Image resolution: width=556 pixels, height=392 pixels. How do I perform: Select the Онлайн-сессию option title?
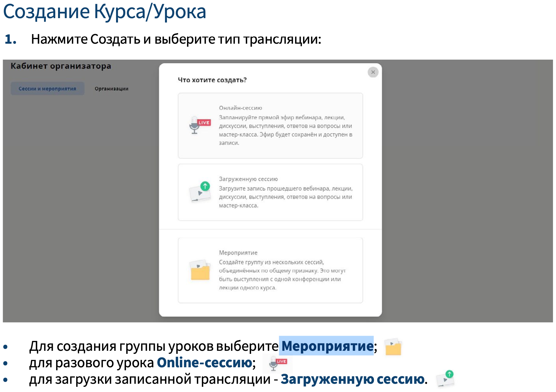tap(240, 108)
